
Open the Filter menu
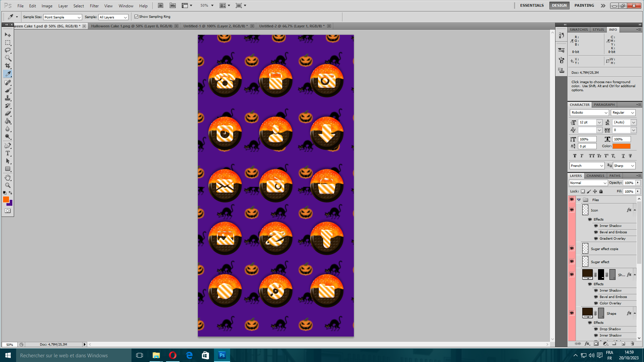[94, 6]
